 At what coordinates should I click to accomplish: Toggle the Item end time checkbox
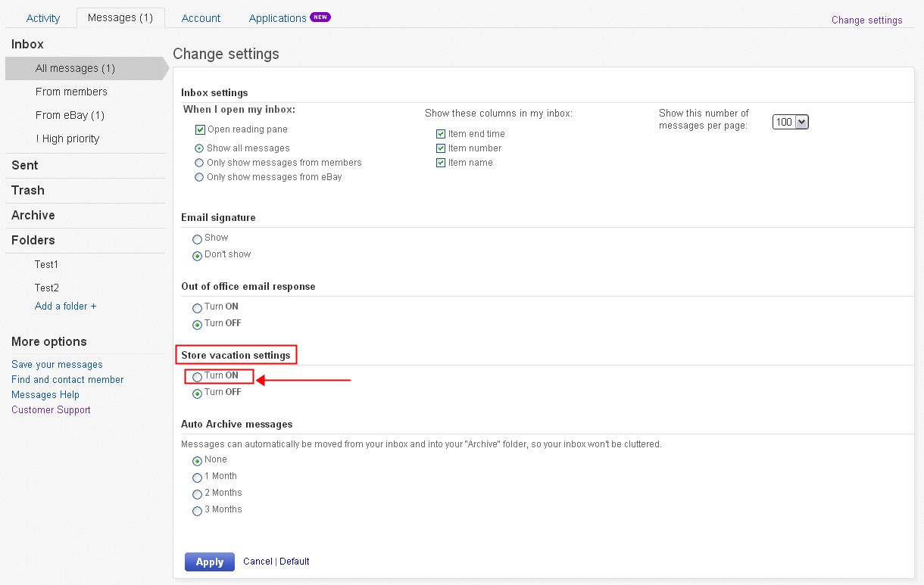coord(441,134)
